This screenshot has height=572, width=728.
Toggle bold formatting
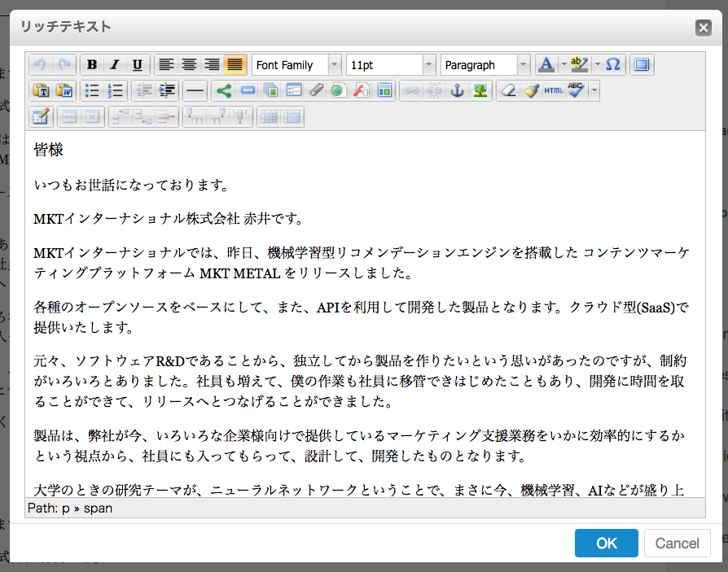92,65
